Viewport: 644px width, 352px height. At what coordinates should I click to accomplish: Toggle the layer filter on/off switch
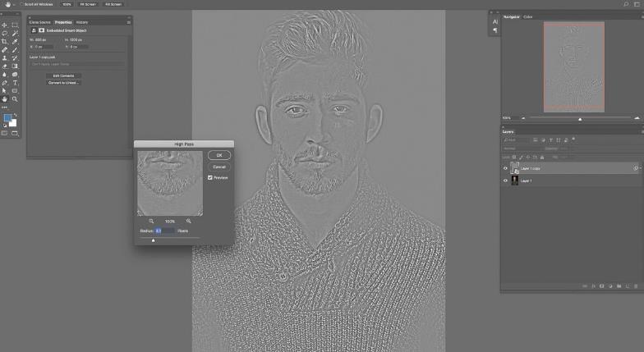tap(573, 139)
